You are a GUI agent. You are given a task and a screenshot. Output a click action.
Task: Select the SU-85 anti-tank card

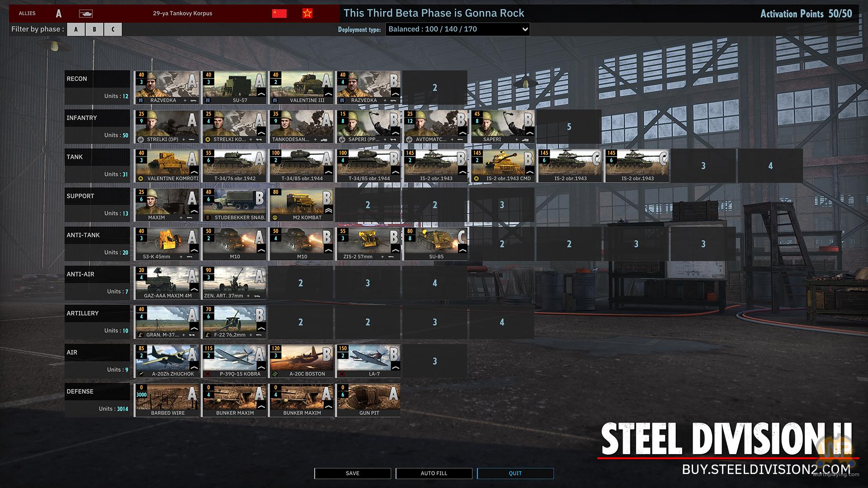tap(435, 244)
